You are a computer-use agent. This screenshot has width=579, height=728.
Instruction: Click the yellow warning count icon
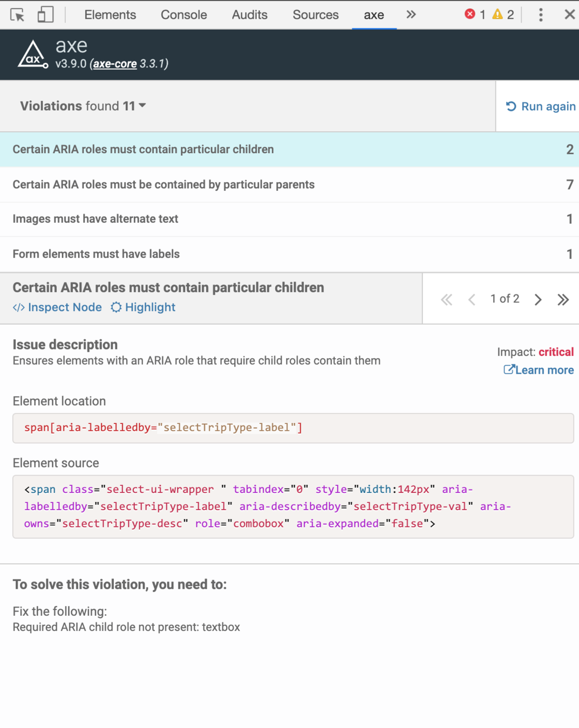pyautogui.click(x=498, y=15)
